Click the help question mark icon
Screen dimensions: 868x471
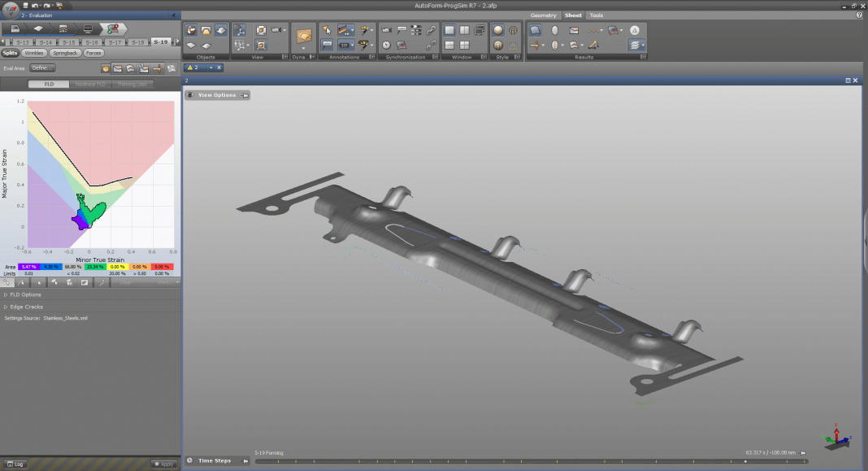860,15
